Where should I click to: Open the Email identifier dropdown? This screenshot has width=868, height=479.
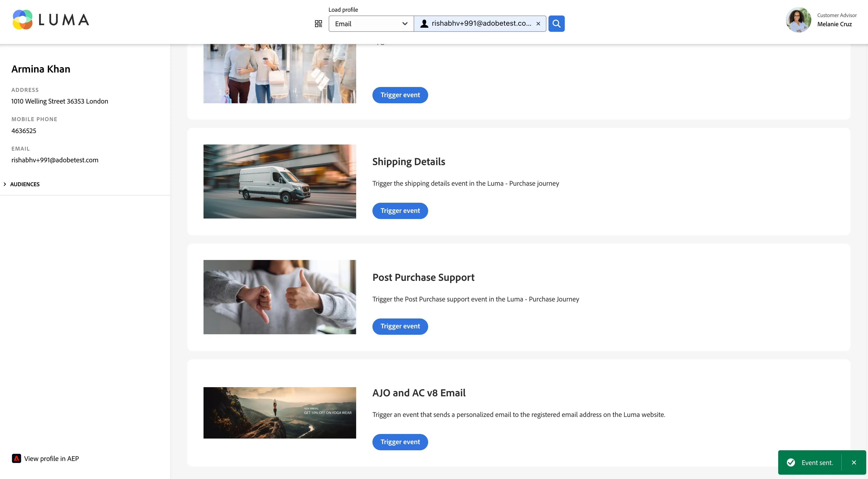(x=371, y=24)
